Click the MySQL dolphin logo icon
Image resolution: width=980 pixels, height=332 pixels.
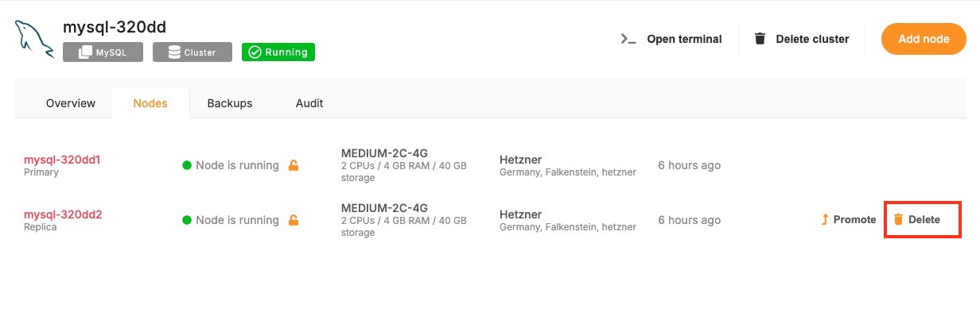[x=34, y=41]
